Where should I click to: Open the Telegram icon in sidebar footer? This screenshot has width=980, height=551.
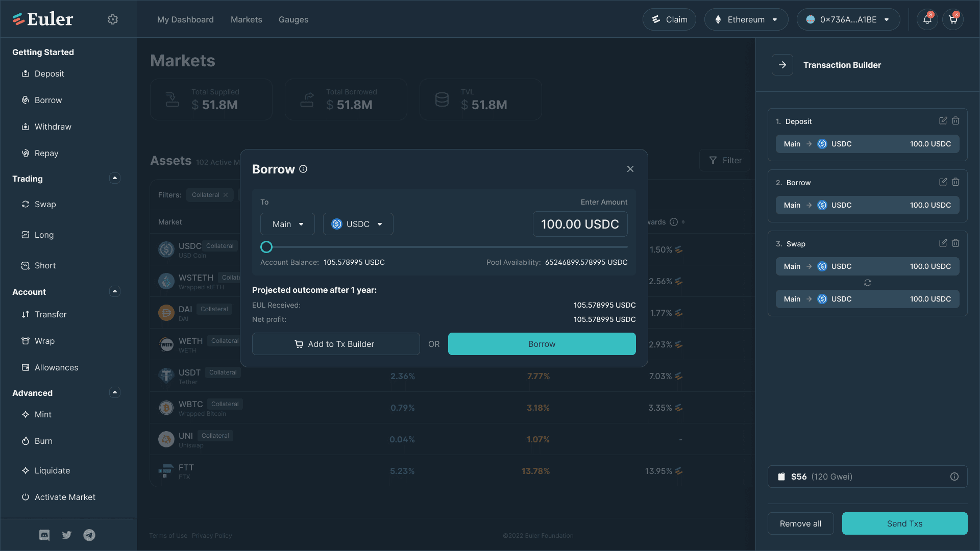89,535
